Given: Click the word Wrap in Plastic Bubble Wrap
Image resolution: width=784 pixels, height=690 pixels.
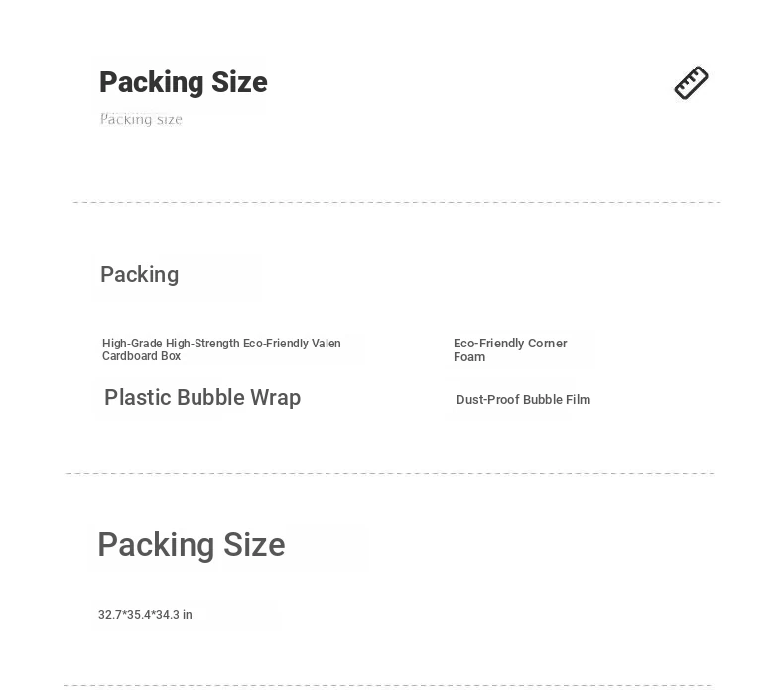Looking at the screenshot, I should click(x=276, y=398).
